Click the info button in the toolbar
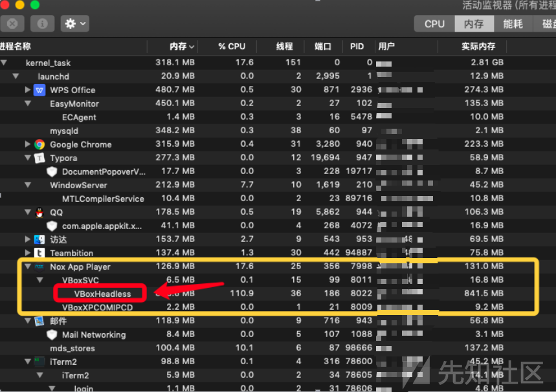556x392 pixels. pyautogui.click(x=42, y=24)
